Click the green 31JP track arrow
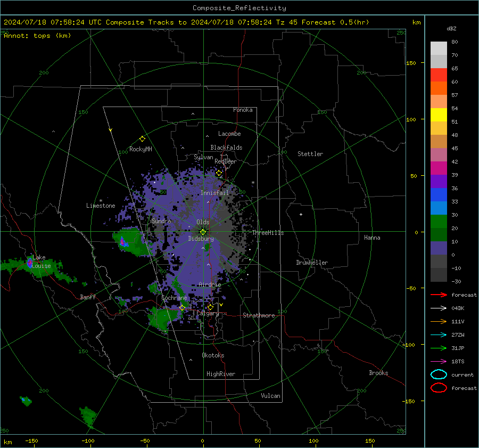This screenshot has height=448, width=479. [439, 348]
